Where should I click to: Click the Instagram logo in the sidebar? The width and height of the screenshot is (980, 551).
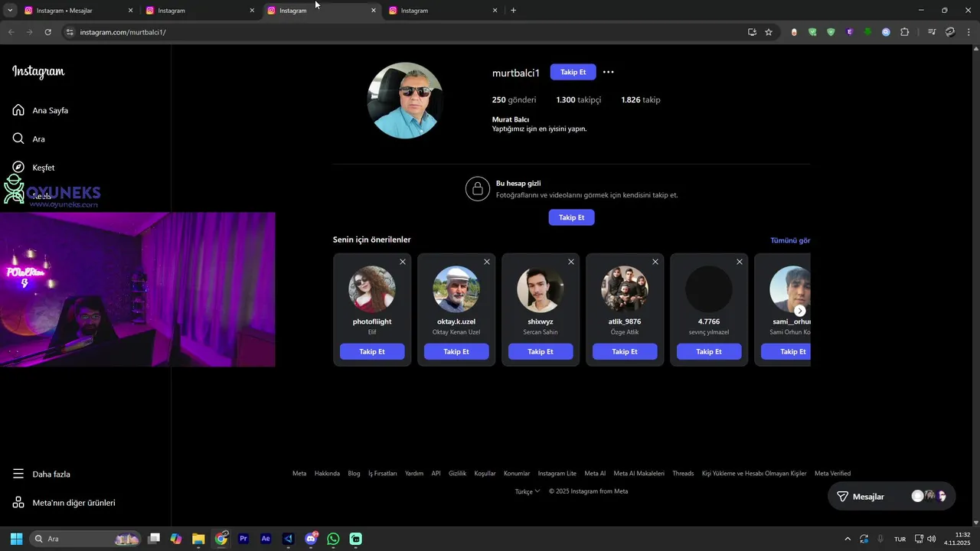coord(38,72)
